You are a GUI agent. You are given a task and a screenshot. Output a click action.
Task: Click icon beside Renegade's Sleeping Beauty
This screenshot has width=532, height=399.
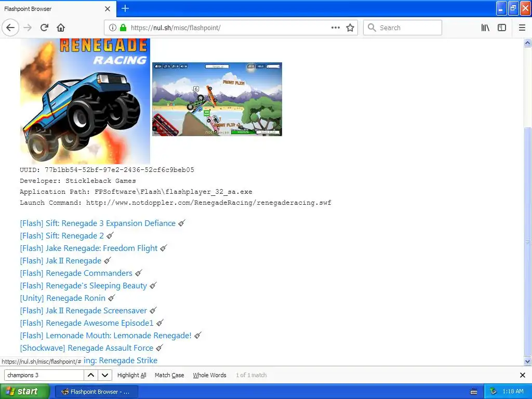pyautogui.click(x=153, y=286)
